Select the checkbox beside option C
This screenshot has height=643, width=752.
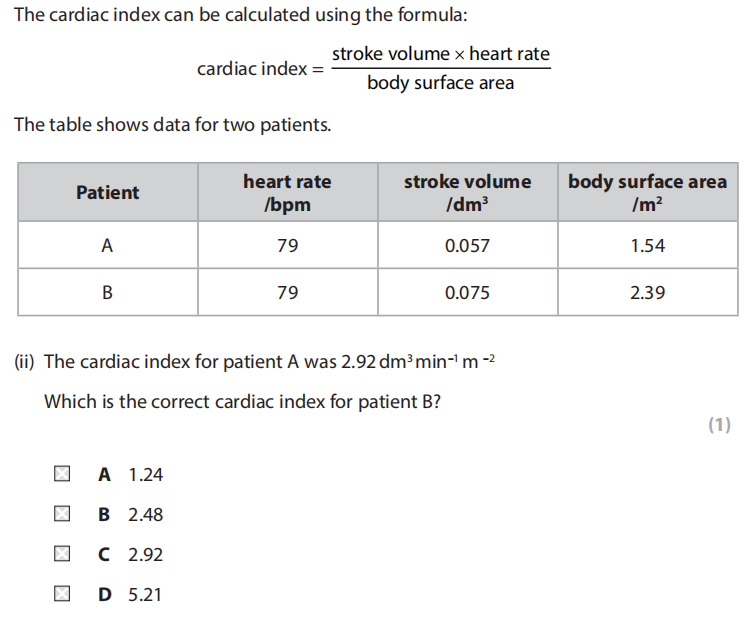62,555
